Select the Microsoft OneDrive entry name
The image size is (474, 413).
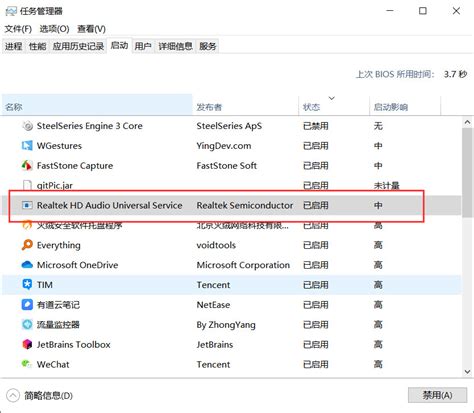click(77, 265)
